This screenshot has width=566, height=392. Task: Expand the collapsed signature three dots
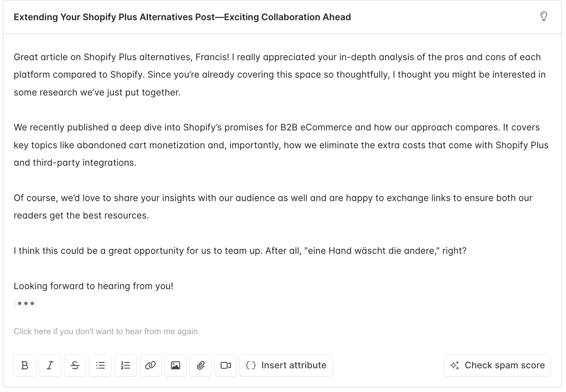click(26, 303)
